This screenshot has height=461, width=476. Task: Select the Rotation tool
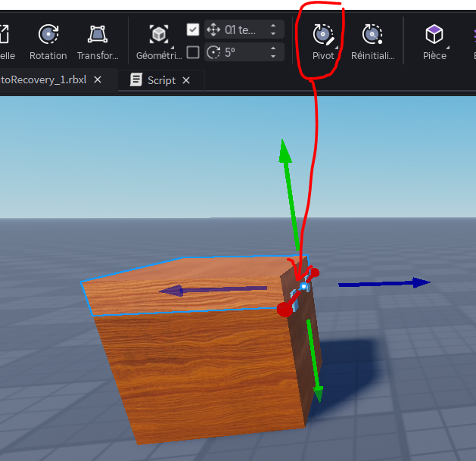[x=48, y=35]
